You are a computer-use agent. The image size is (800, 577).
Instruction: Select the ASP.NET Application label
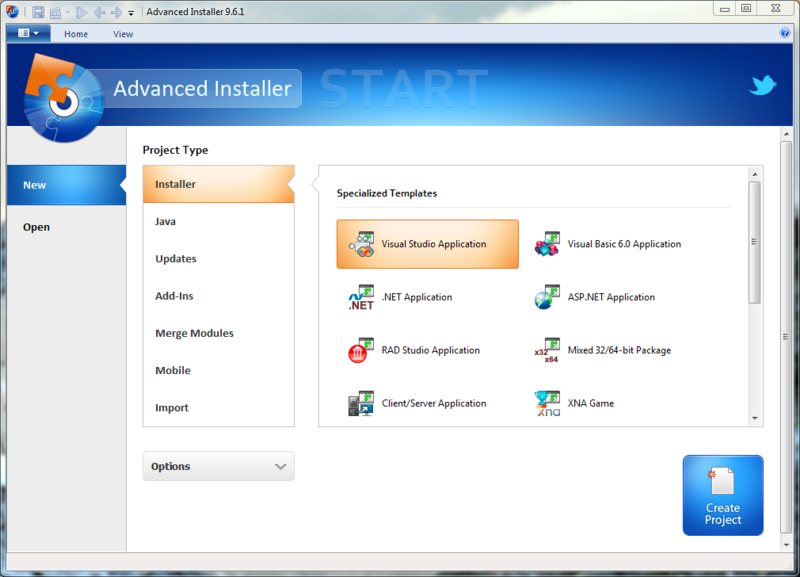pyautogui.click(x=611, y=297)
